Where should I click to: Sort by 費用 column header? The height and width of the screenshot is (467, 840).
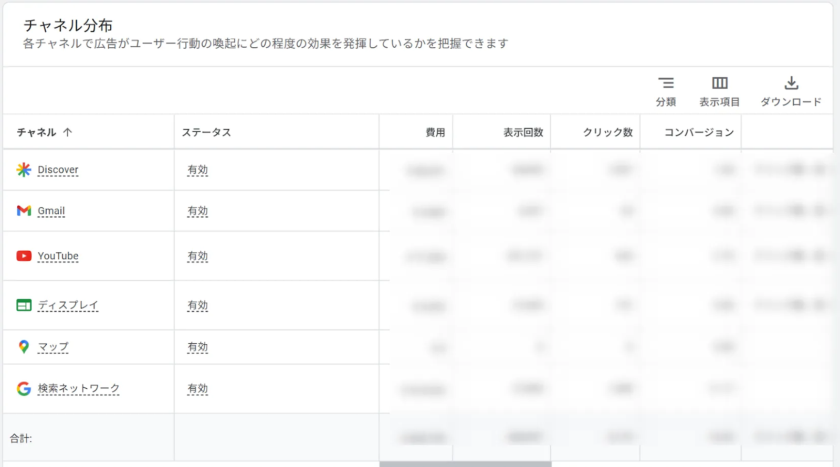435,132
